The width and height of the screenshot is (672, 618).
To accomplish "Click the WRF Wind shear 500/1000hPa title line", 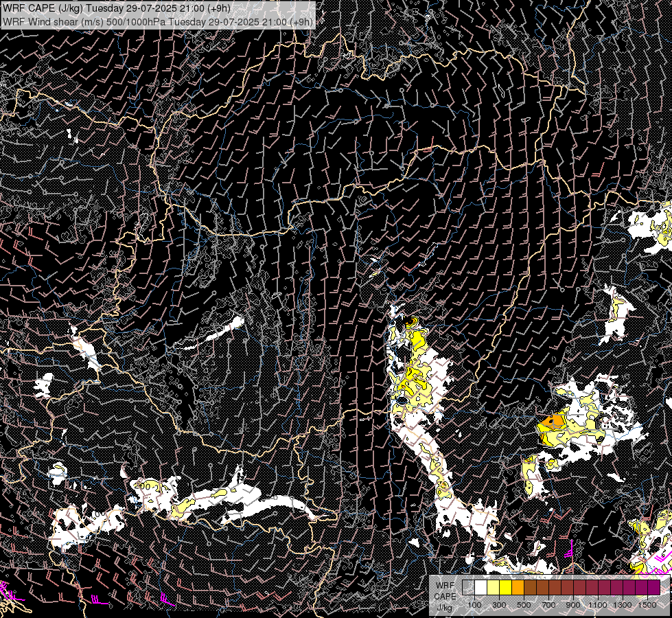I will tap(158, 21).
